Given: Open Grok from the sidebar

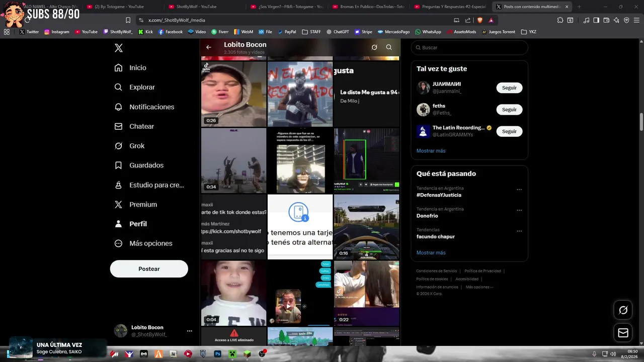Looking at the screenshot, I should click(x=129, y=146).
